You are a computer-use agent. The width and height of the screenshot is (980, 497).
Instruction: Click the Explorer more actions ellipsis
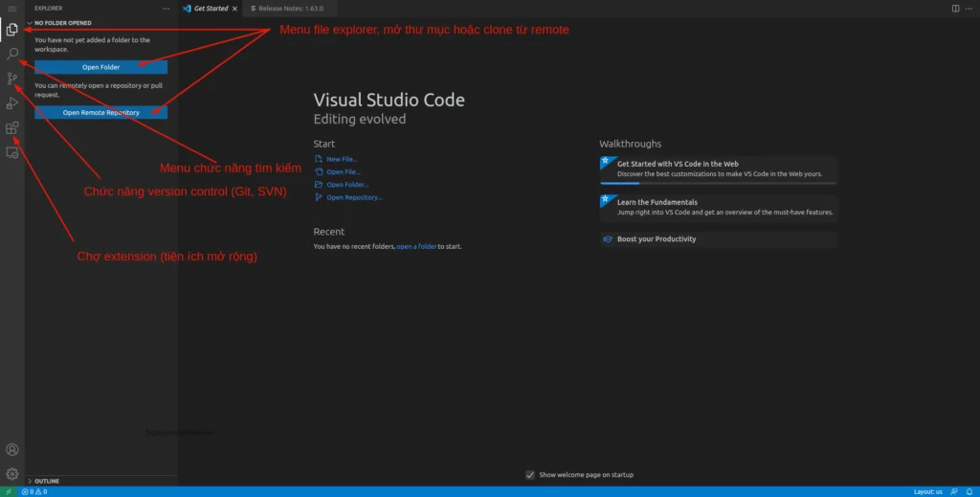coord(166,9)
